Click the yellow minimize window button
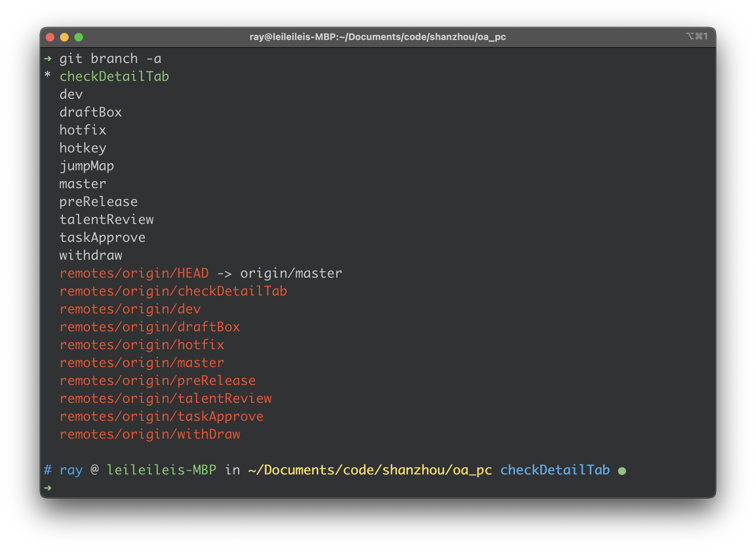Image resolution: width=756 pixels, height=551 pixels. 64,37
